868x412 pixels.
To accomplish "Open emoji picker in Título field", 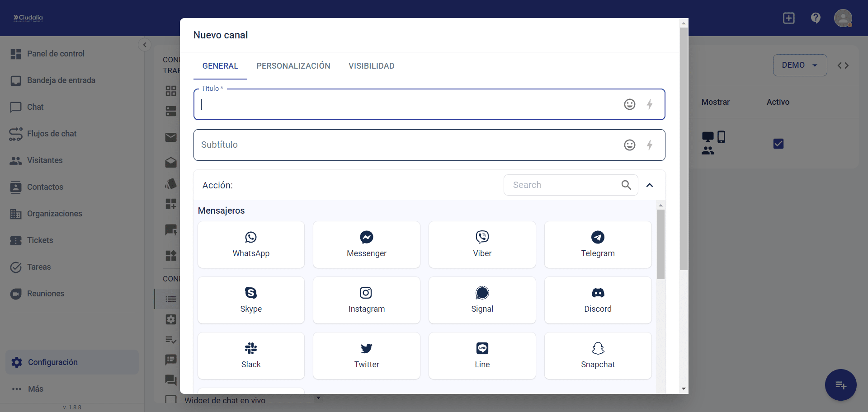I will coord(629,104).
